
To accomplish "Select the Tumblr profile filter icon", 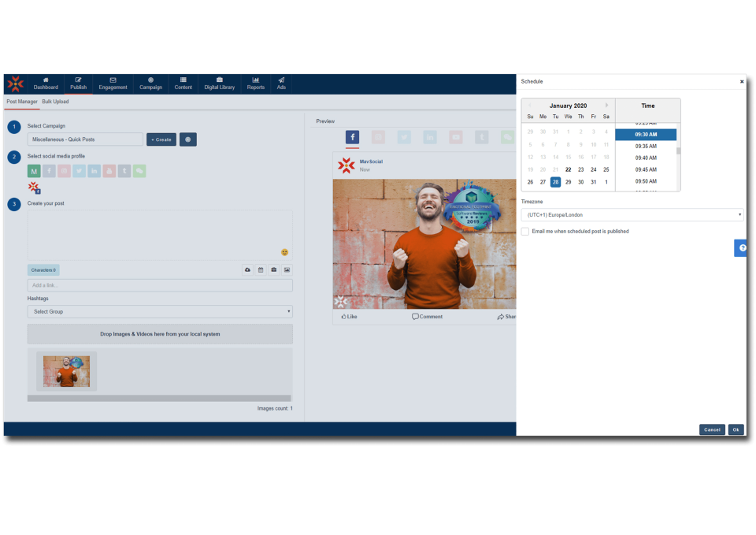I will [x=124, y=171].
